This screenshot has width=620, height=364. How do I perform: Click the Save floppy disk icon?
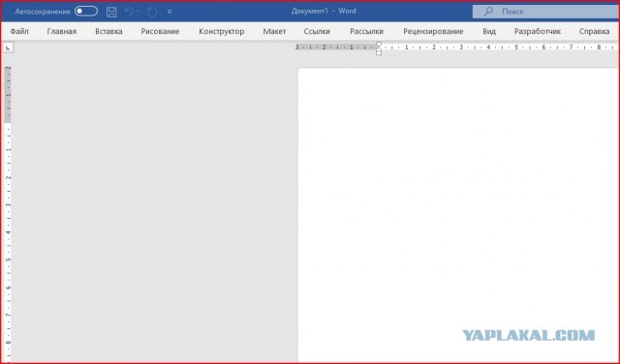tap(111, 12)
